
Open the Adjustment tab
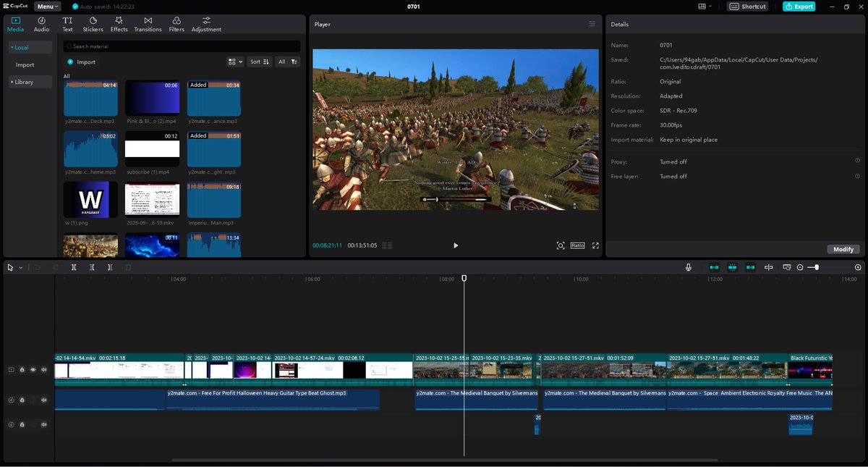coord(206,25)
